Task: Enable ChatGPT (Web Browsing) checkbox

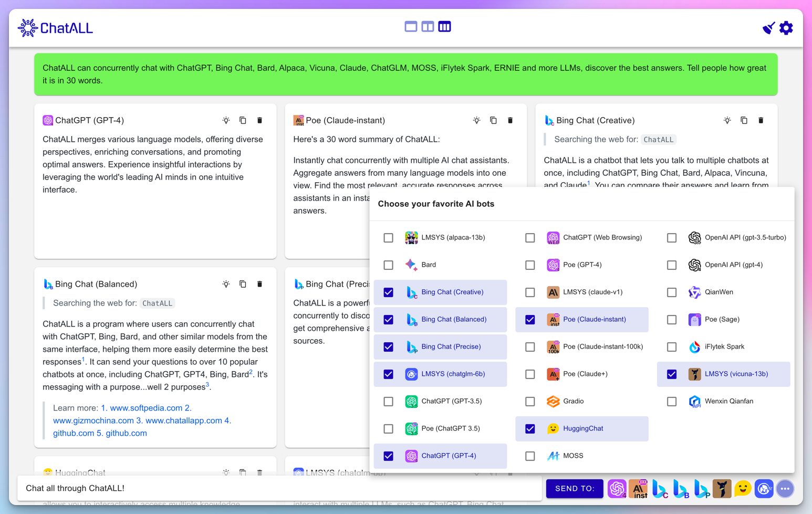Action: (530, 238)
